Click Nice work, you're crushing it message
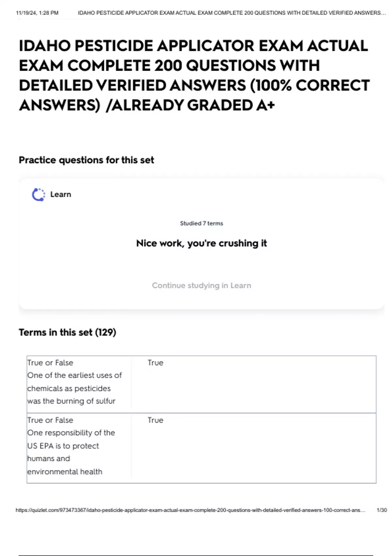The image size is (392, 556). tap(201, 243)
